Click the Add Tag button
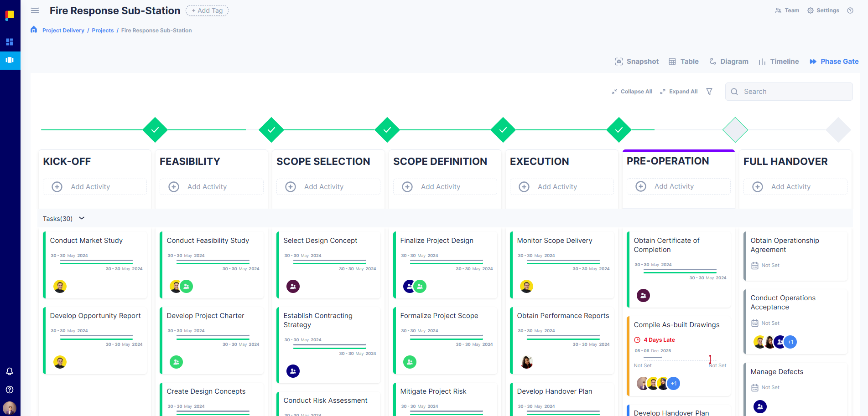The image size is (868, 416). tap(207, 10)
